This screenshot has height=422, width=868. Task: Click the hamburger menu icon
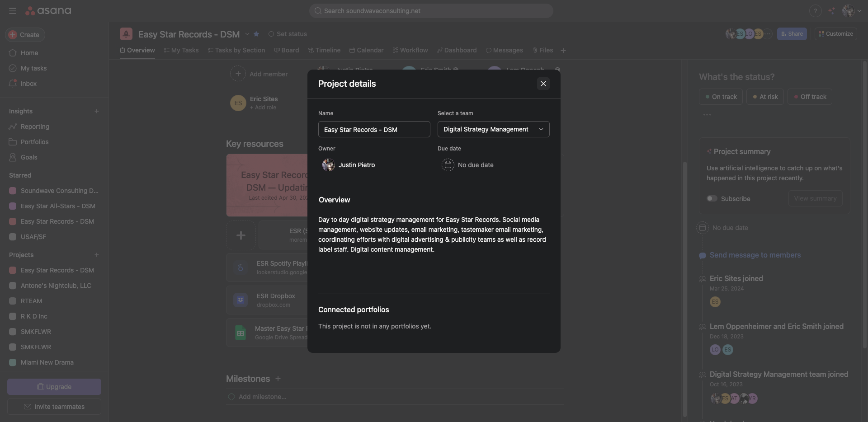pyautogui.click(x=13, y=11)
